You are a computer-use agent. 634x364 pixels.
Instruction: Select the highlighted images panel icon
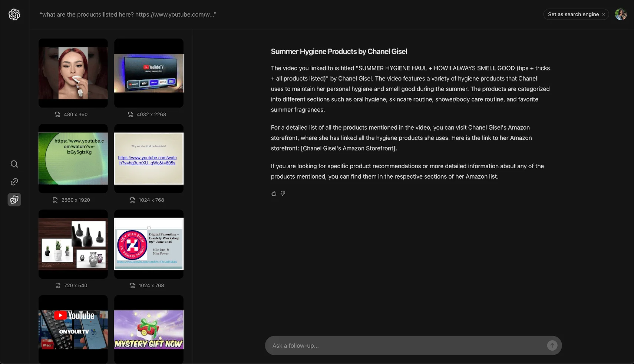coord(14,199)
